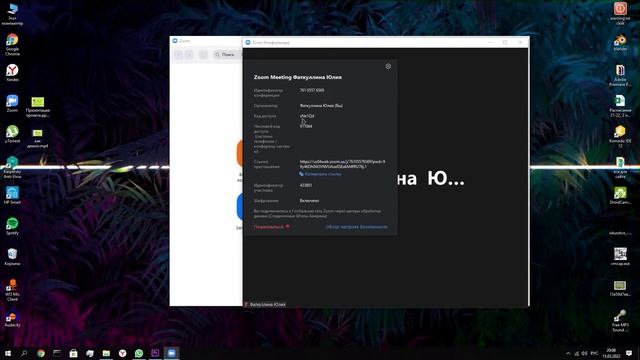Open Recycle Bin desktop icon
This screenshot has height=360, width=640.
tap(12, 256)
